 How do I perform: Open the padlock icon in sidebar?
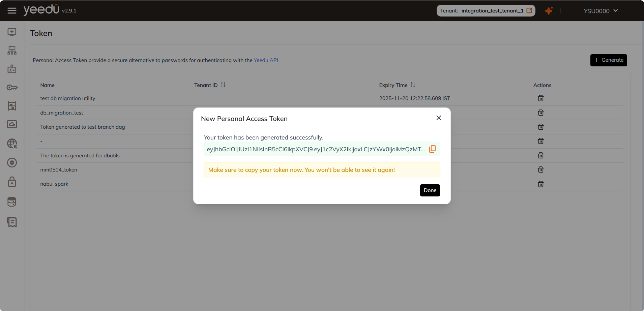pyautogui.click(x=12, y=182)
